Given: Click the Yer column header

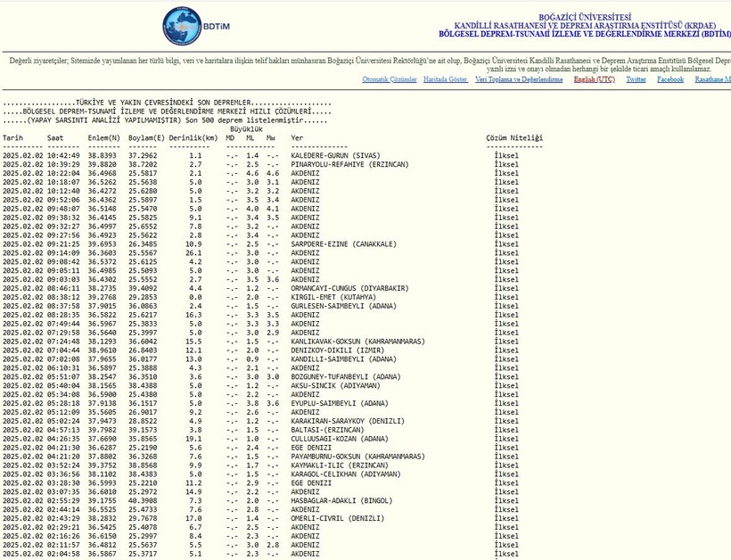Looking at the screenshot, I should 297,138.
